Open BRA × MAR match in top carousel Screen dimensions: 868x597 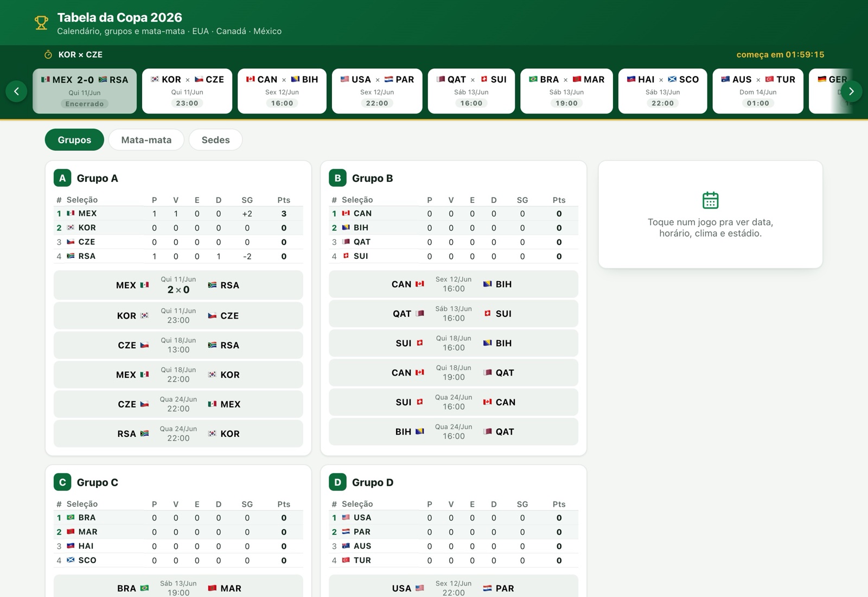point(566,91)
